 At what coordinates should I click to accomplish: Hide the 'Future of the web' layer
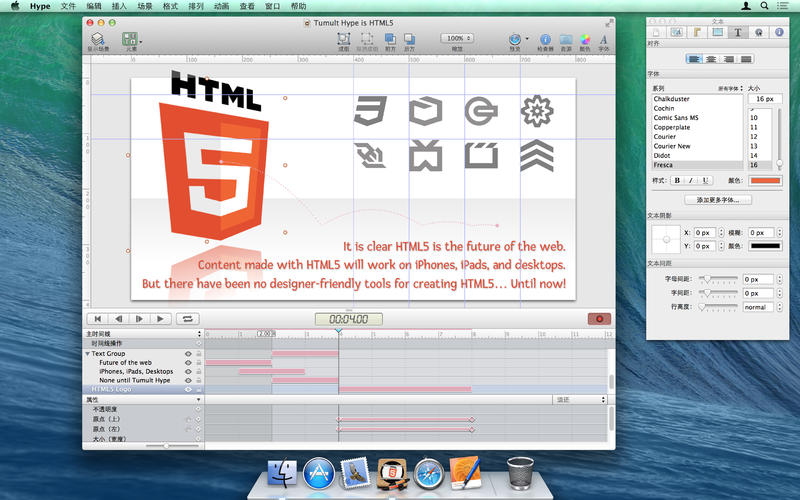coord(188,363)
